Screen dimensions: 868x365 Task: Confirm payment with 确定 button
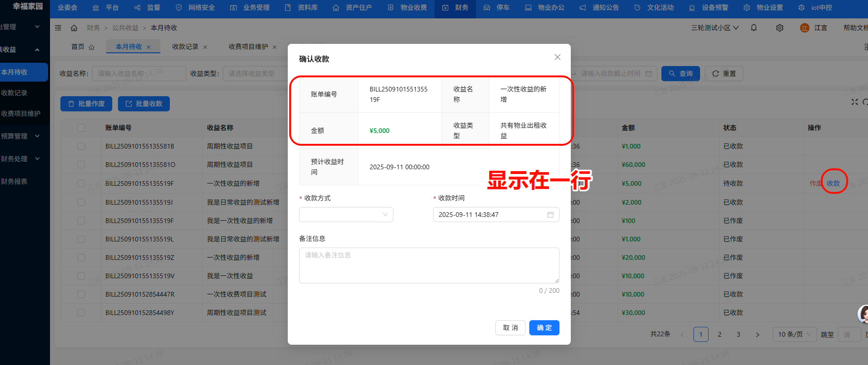point(544,328)
